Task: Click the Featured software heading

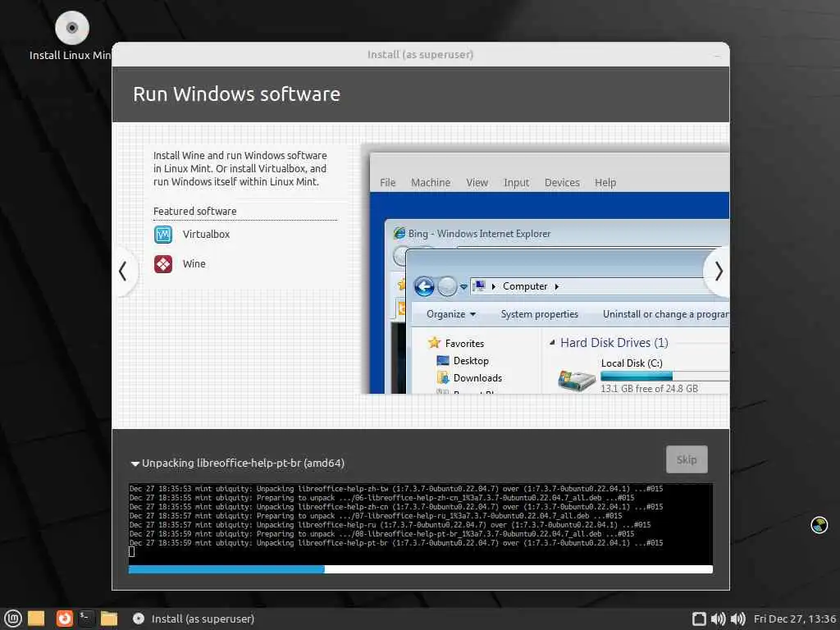Action: 195,212
